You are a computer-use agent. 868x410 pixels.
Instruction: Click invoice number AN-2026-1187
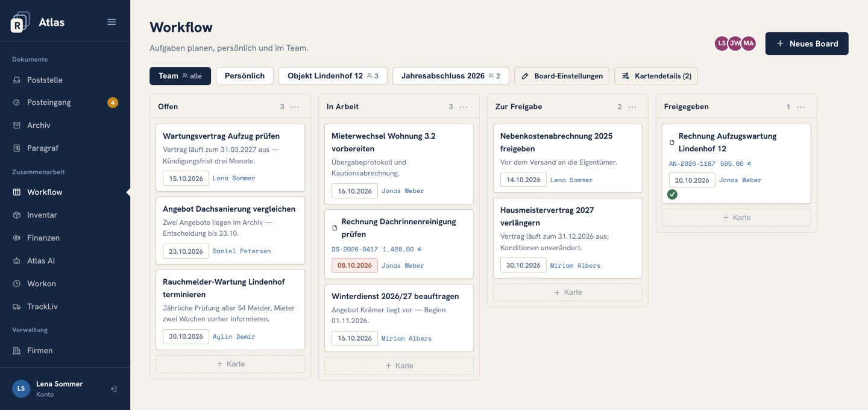[x=692, y=163]
